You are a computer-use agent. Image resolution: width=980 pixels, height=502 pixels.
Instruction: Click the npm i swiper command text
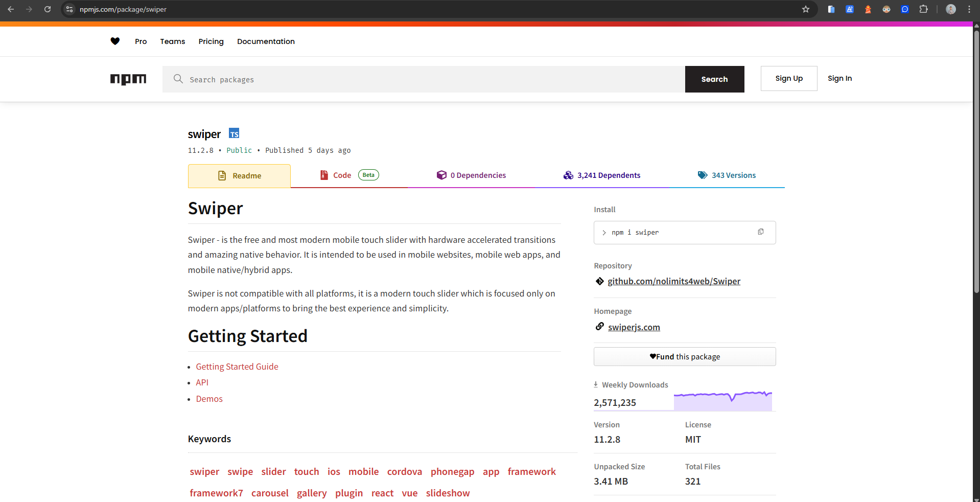(x=635, y=232)
